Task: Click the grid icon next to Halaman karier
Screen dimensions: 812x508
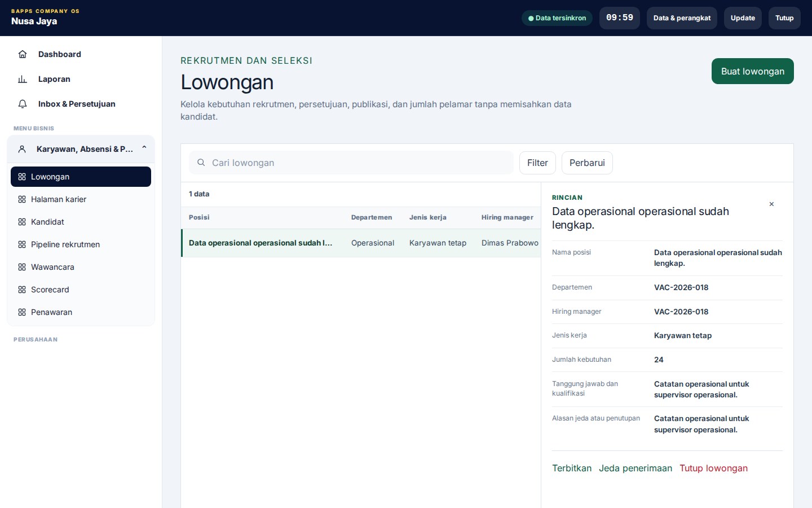Action: click(x=22, y=199)
